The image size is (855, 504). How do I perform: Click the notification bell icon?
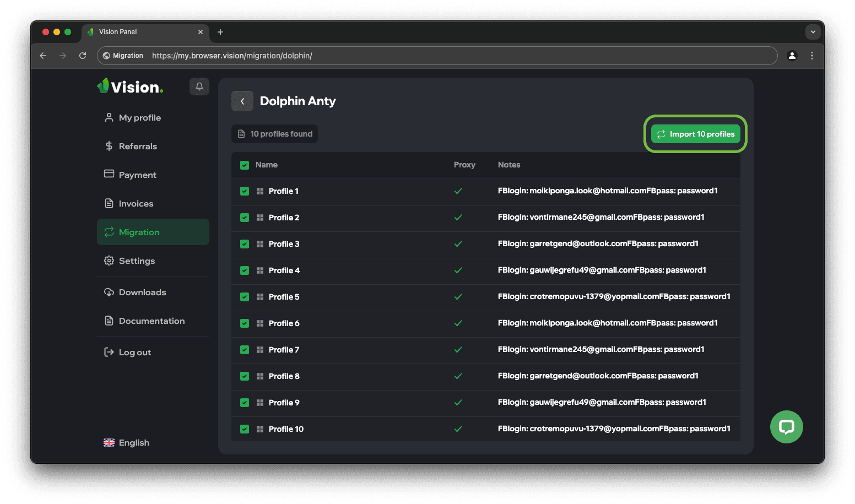(x=199, y=86)
